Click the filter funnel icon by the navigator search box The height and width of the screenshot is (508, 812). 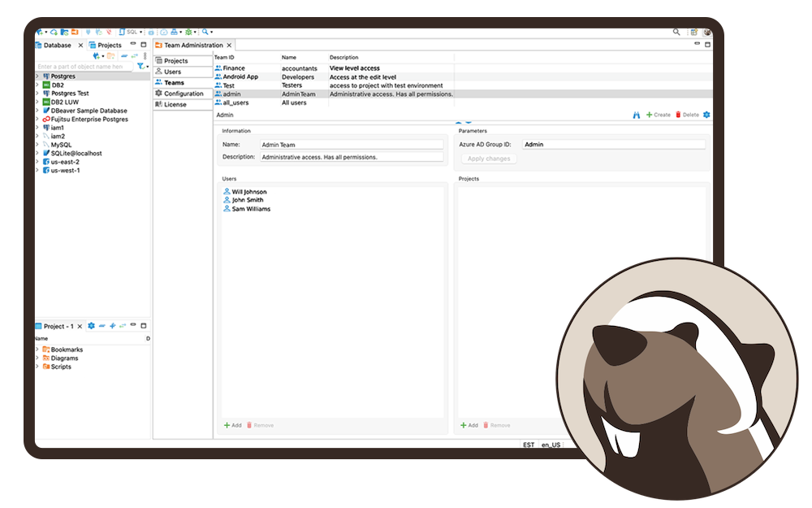coord(140,66)
